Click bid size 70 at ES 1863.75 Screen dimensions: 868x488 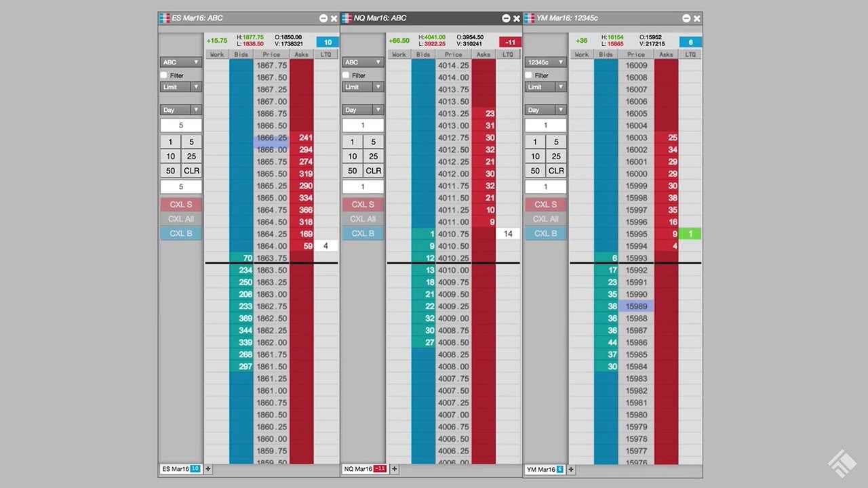tap(241, 258)
